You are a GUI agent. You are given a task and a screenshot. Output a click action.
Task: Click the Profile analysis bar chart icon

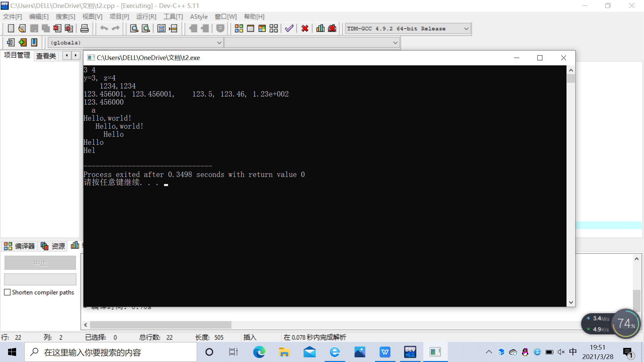tap(320, 28)
